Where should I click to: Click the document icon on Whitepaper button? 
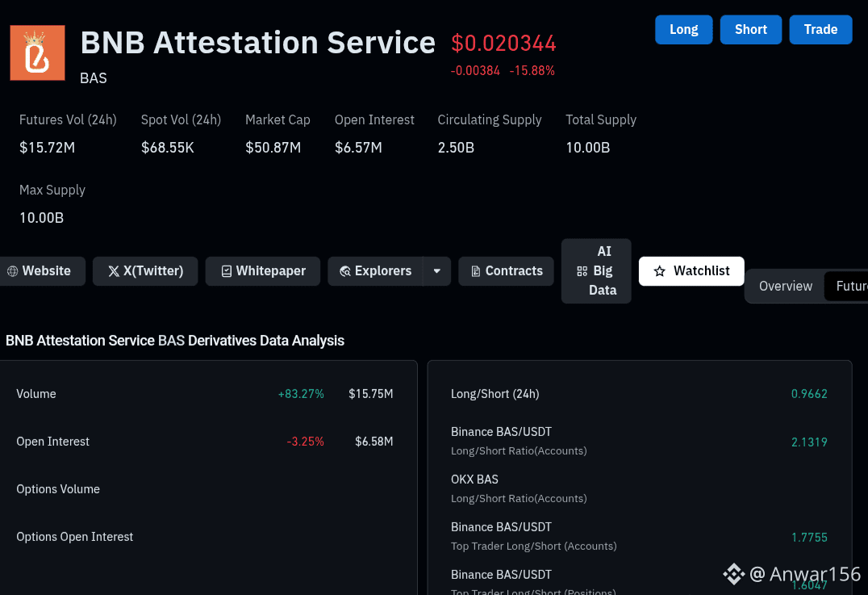(x=227, y=271)
